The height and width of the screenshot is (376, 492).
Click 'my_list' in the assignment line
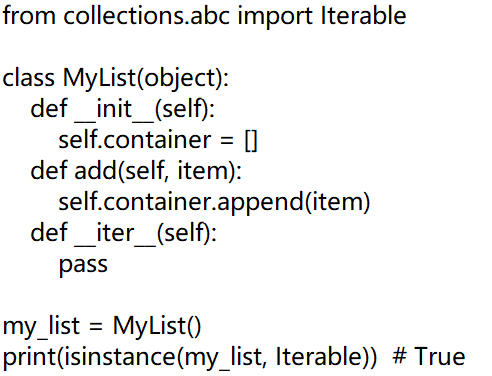point(41,327)
